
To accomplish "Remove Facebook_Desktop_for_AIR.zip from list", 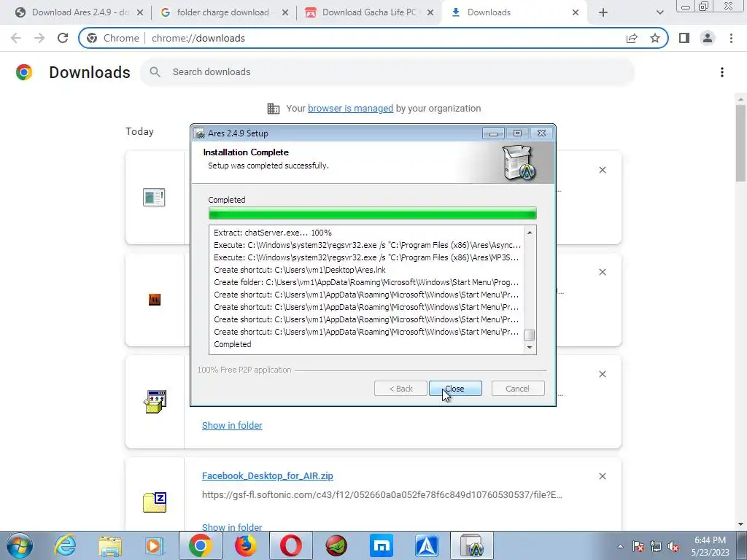I will [602, 476].
